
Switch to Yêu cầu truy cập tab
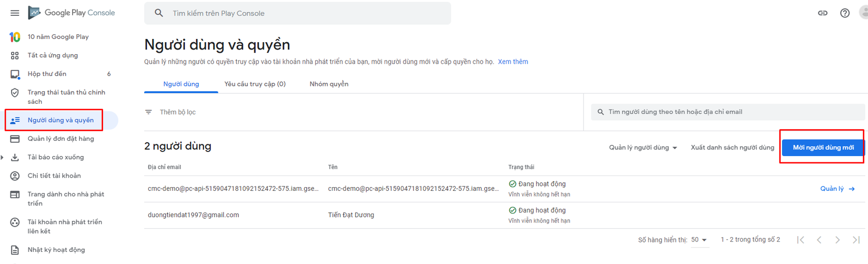(255, 84)
